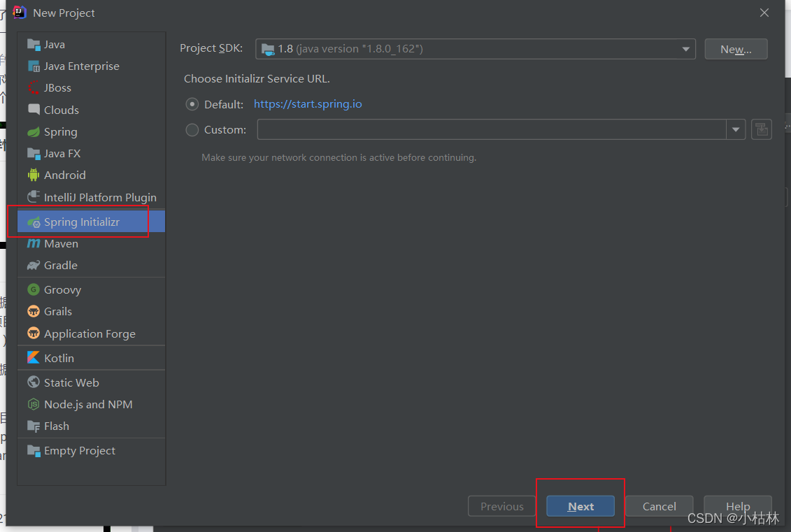This screenshot has width=791, height=532.
Task: Choose the Kotlin project type label
Action: click(59, 358)
